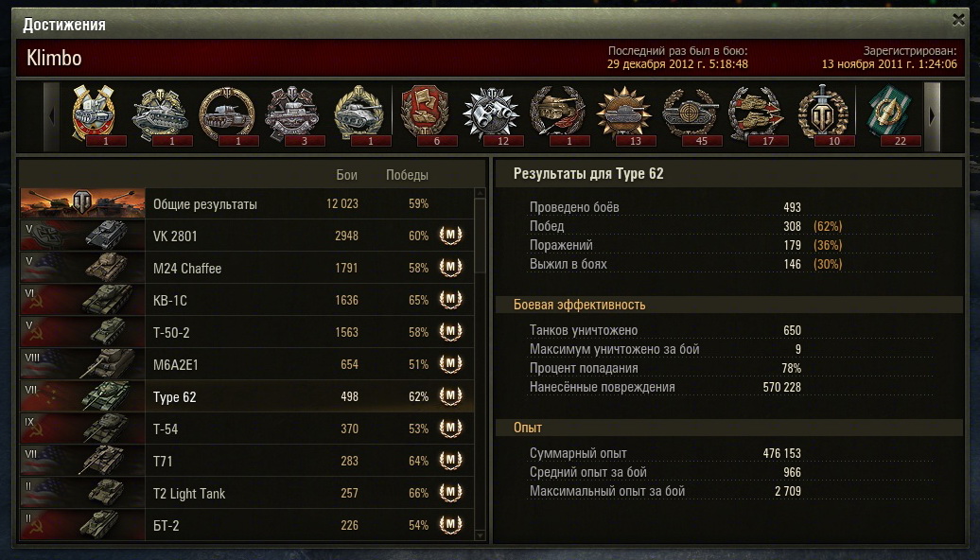Viewport: 980px width, 560px height.
Task: Show previous medals with the left arrow
Action: point(52,116)
